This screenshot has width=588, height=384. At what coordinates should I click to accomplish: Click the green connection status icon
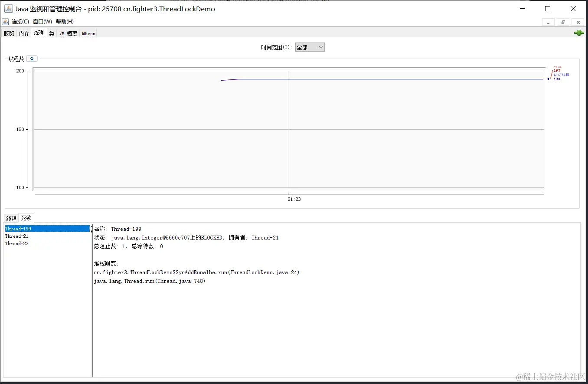point(579,33)
